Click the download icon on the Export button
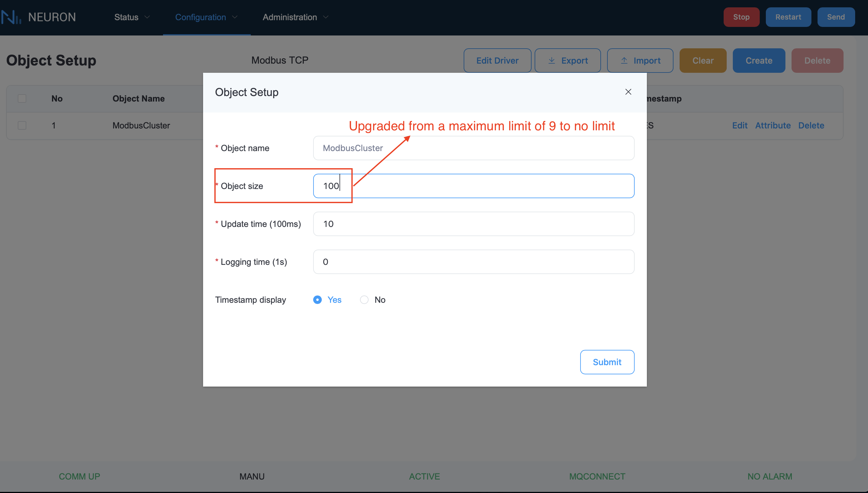This screenshot has width=868, height=493. point(551,61)
